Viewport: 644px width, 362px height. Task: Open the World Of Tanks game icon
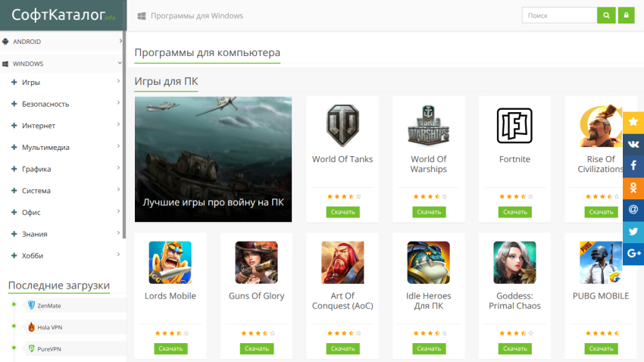[342, 126]
